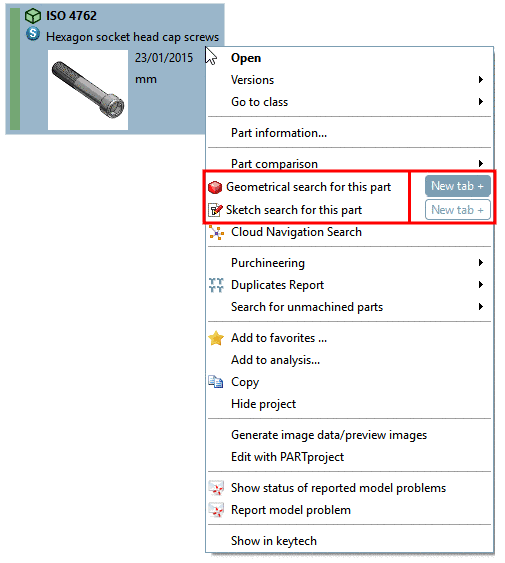Choose Show in keytech

[274, 541]
